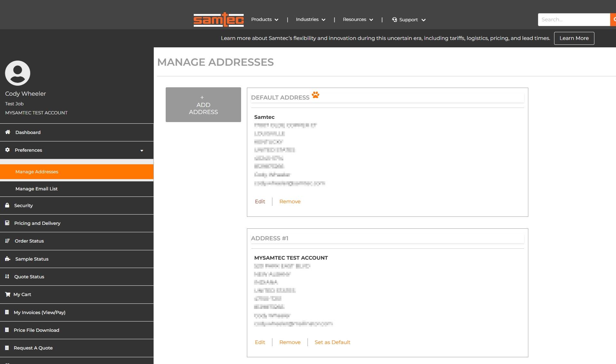
Task: Open Manage Email List
Action: [x=77, y=189]
